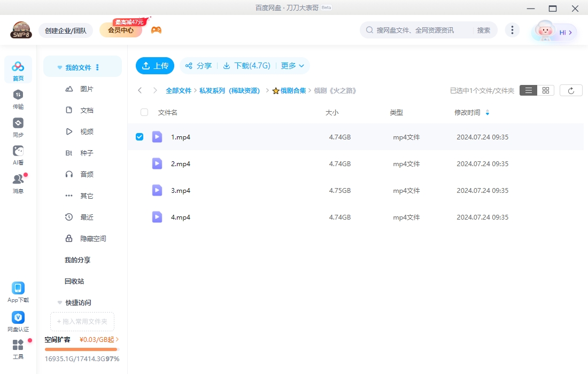Screen dimensions: 588x374
Task: Open the 传输 transfer icon in sidebar
Action: point(18,95)
